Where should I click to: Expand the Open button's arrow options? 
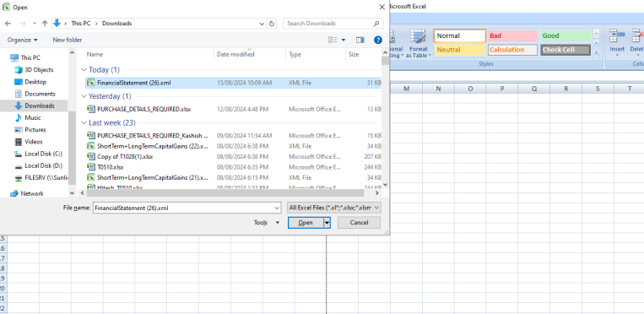pyautogui.click(x=327, y=222)
